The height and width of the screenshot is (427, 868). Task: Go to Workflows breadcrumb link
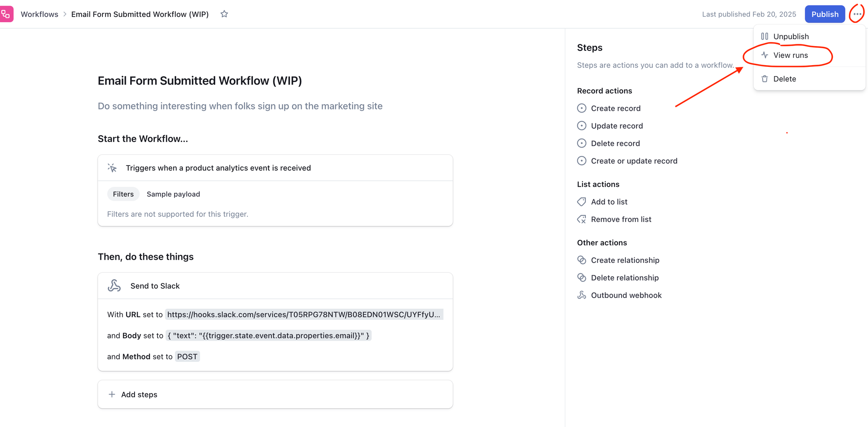[x=39, y=14]
